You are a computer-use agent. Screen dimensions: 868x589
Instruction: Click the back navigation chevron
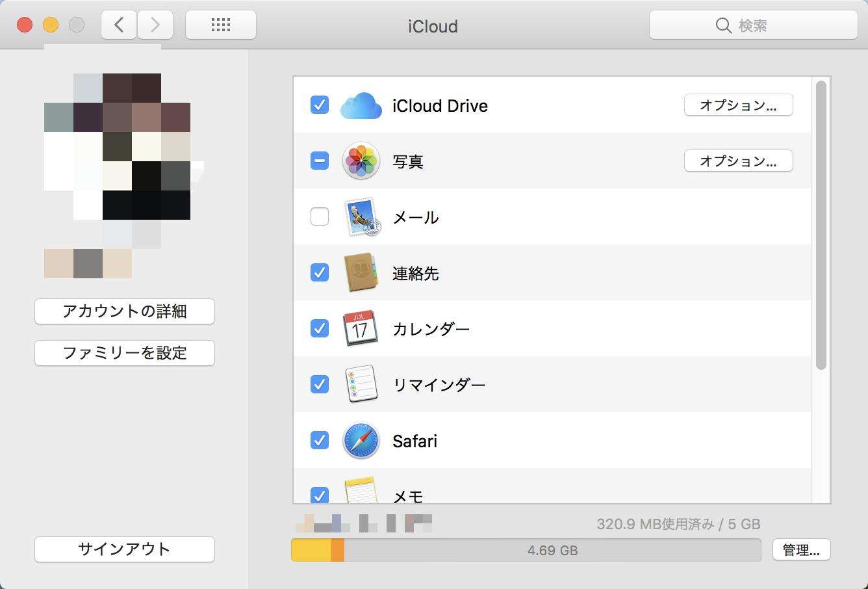[x=118, y=24]
